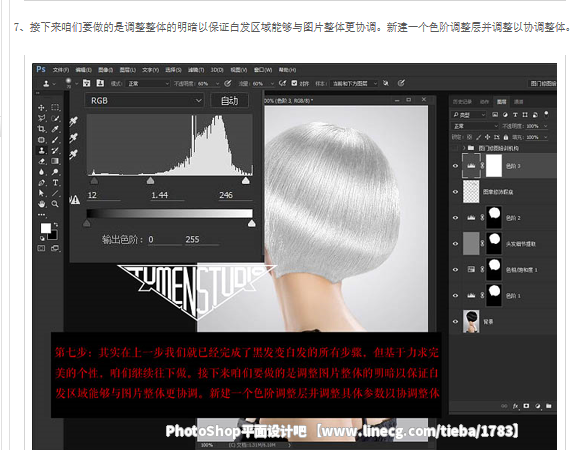Viewport: 574px width, 450px height.
Task: Click the histogram warning triangle icon
Action: (x=75, y=200)
